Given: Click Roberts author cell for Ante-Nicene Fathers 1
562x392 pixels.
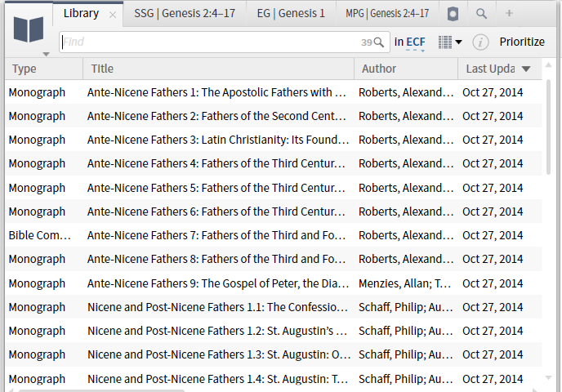Looking at the screenshot, I should tap(406, 92).
